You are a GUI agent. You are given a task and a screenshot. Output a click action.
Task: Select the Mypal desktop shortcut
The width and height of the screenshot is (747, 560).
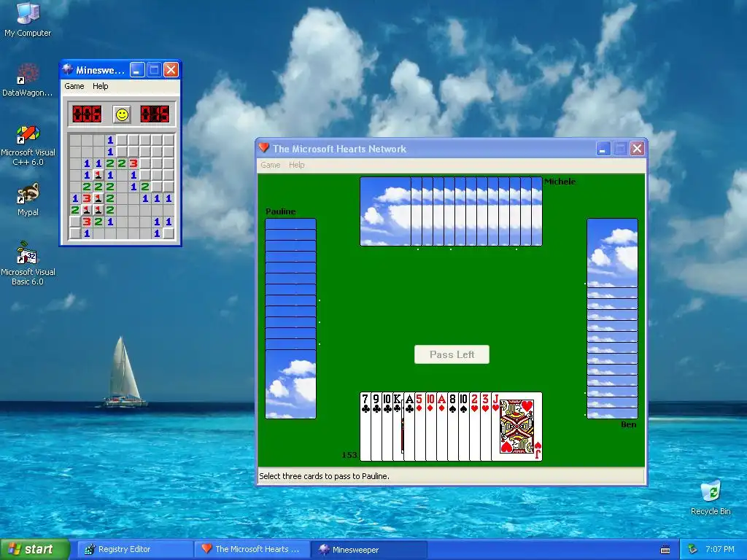[28, 200]
